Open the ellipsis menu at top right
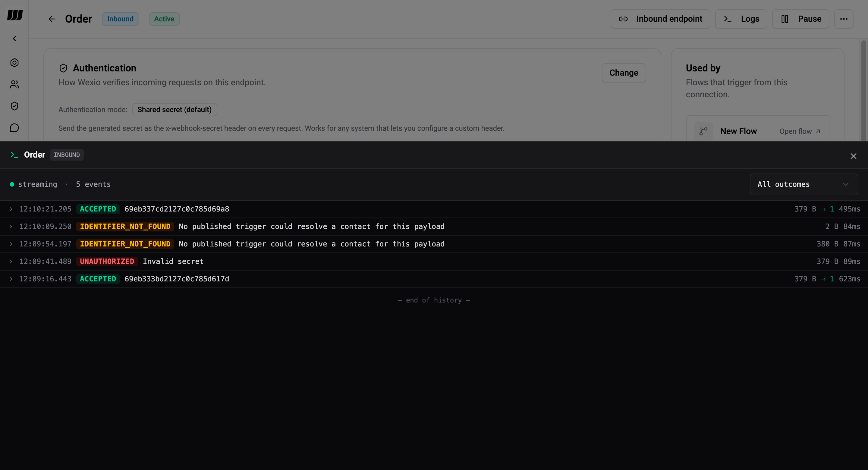The image size is (868, 470). click(x=844, y=19)
